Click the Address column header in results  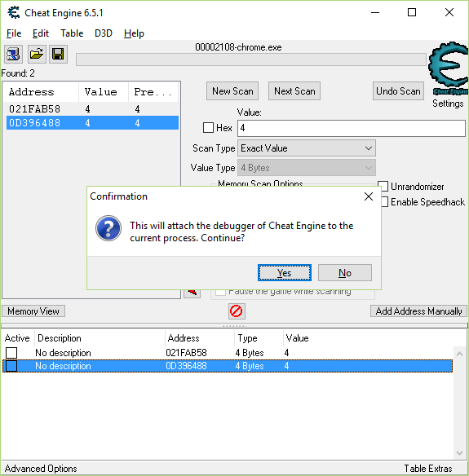[41, 91]
